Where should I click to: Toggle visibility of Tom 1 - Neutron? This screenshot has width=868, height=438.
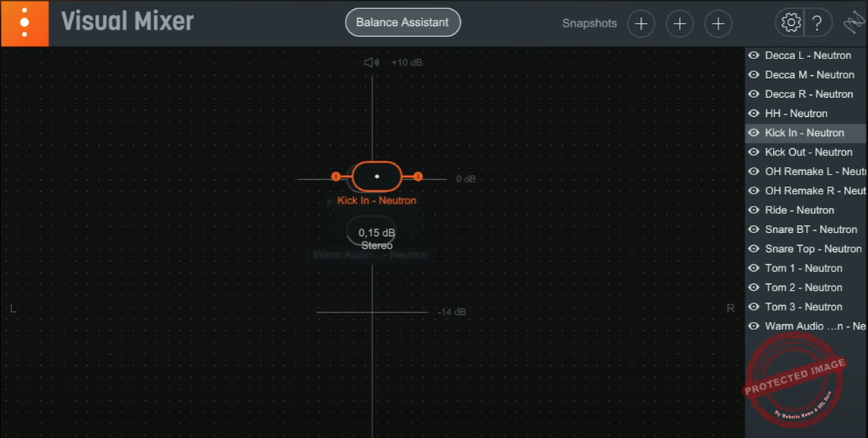[753, 268]
